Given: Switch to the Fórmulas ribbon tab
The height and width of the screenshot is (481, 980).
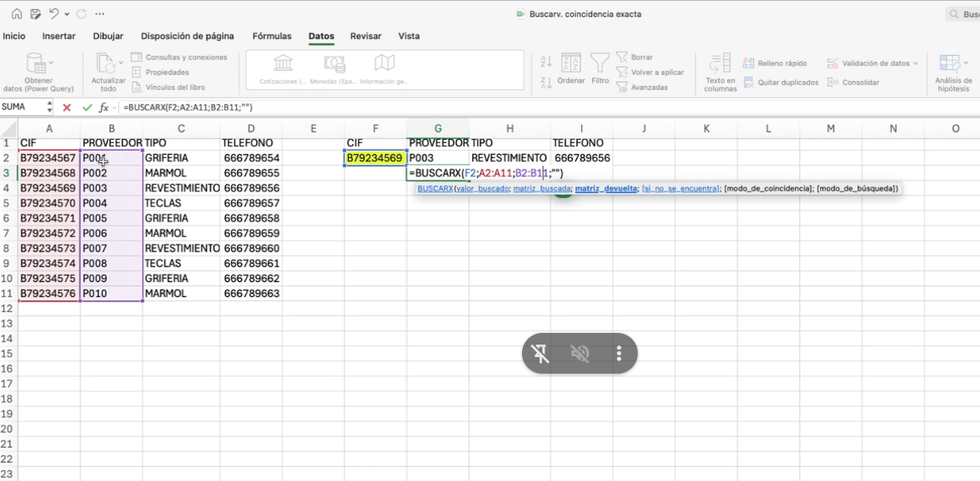Looking at the screenshot, I should 271,37.
